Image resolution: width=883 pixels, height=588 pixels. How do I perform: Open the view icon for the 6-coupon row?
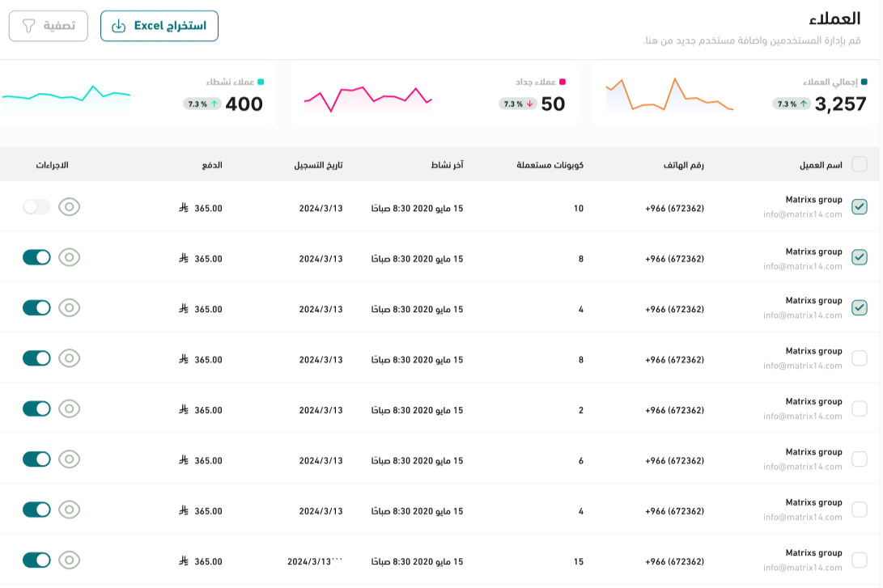70,459
